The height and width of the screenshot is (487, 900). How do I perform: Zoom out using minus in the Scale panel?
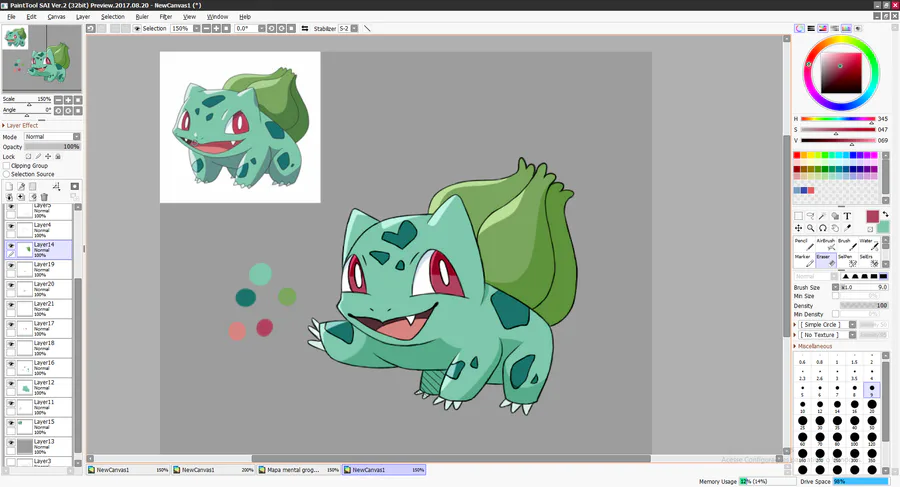coord(59,99)
